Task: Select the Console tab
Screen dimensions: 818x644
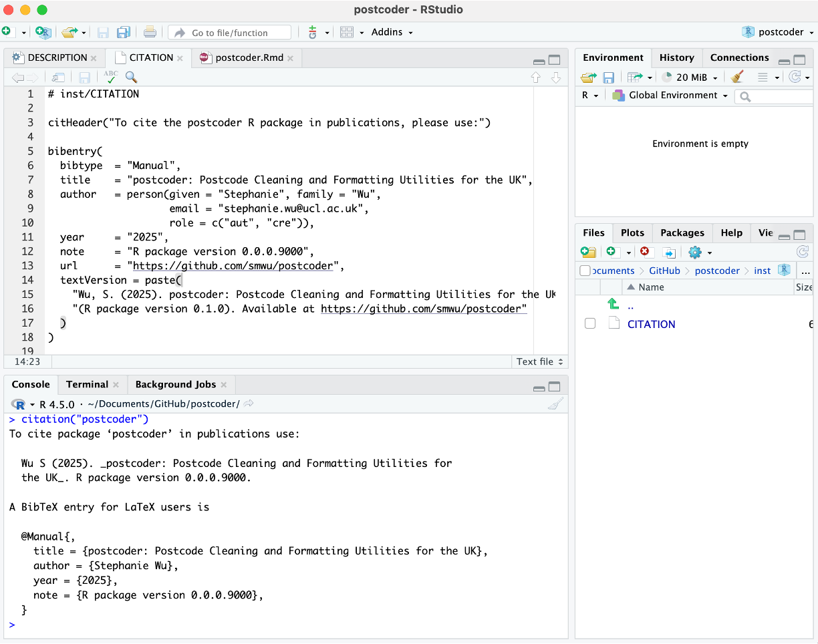Action: point(31,384)
